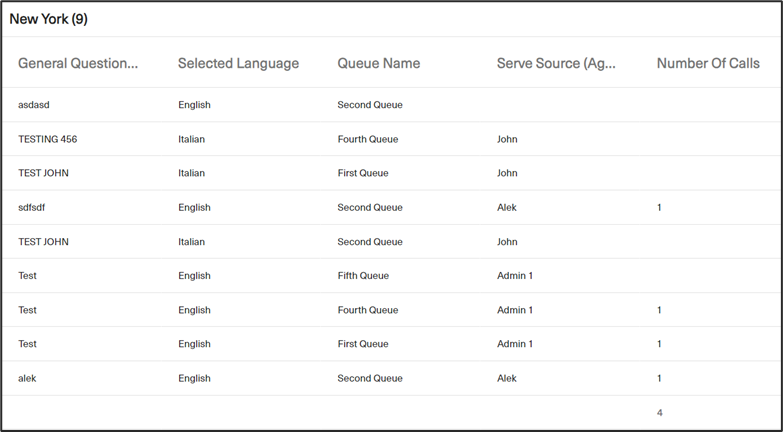Click Admin 1 in the Fifth Queue row
783x432 pixels.
(515, 276)
